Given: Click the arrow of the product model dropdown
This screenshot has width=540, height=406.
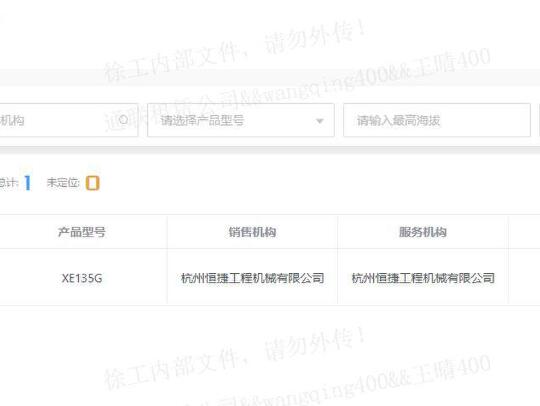Looking at the screenshot, I should coord(320,121).
